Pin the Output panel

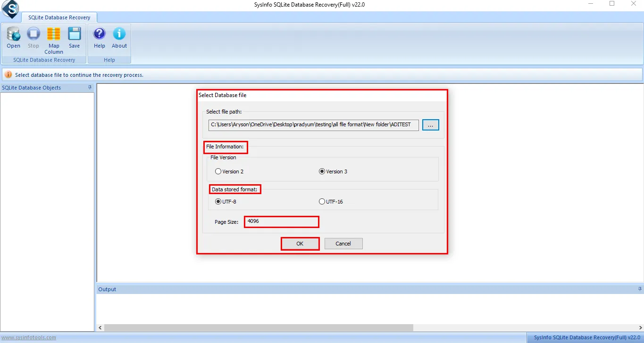coord(640,289)
